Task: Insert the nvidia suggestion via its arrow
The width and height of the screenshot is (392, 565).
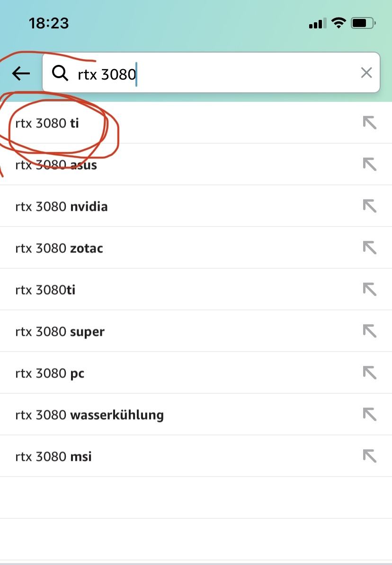Action: (369, 206)
